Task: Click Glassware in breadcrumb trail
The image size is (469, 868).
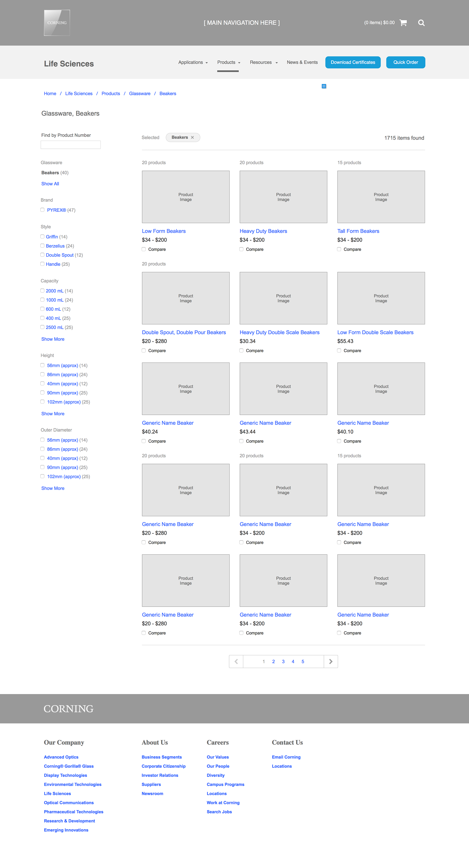Action: tap(139, 94)
